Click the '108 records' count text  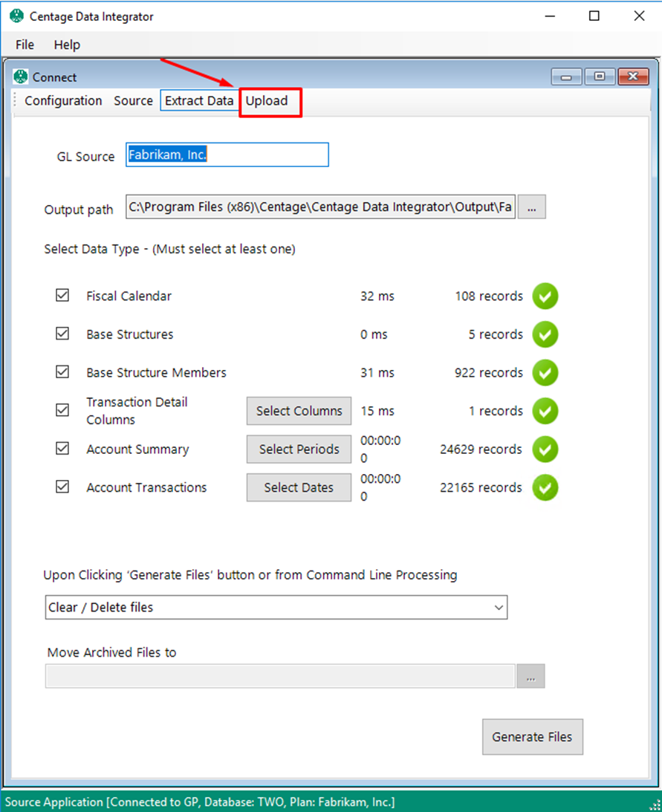[489, 296]
